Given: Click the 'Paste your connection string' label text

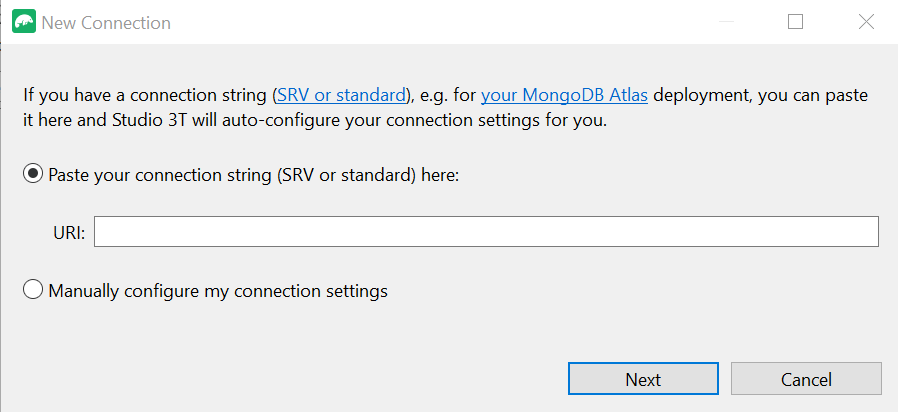Looking at the screenshot, I should [254, 175].
